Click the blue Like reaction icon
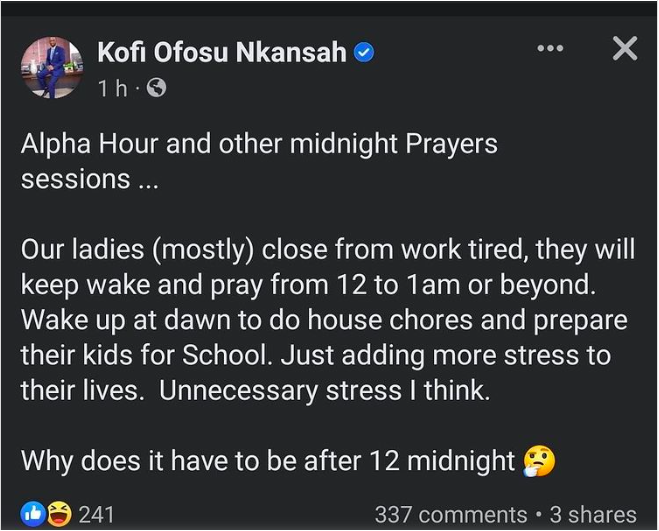659x531 pixels. [33, 514]
